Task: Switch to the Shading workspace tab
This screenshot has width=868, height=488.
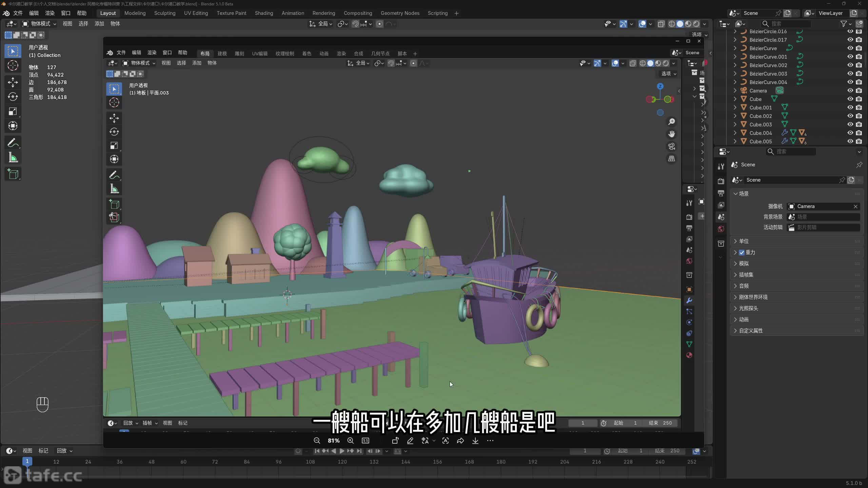Action: click(x=264, y=13)
